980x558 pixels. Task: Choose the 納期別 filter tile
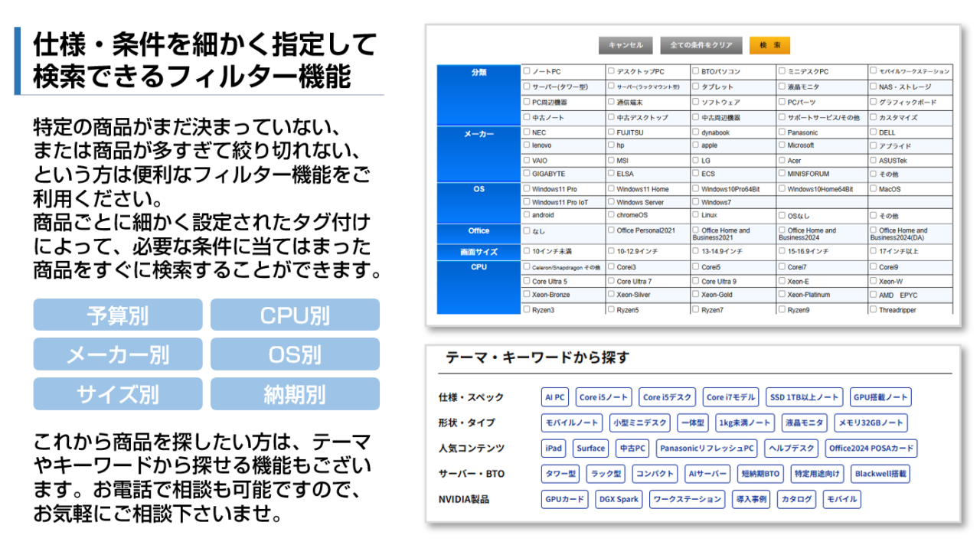coord(295,394)
